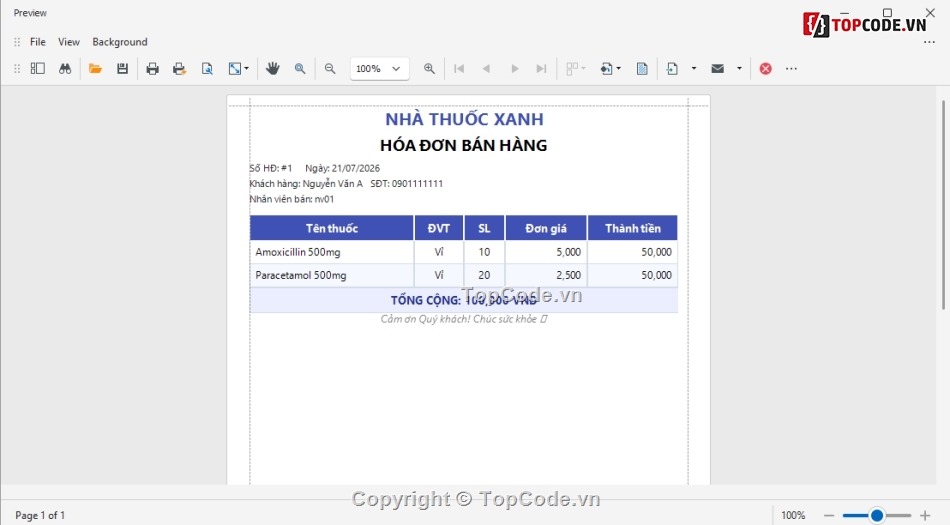Toggle the thumbnails panel icon
The height and width of the screenshot is (525, 950).
click(x=38, y=68)
